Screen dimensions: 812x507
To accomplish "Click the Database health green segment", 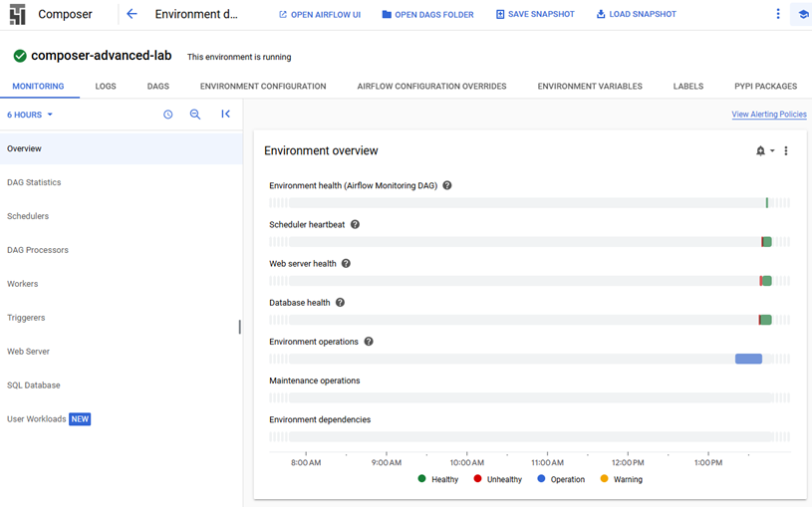I will [x=766, y=320].
